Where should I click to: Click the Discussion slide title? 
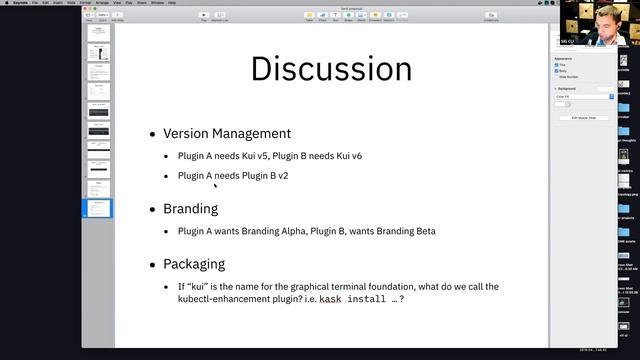[x=331, y=69]
